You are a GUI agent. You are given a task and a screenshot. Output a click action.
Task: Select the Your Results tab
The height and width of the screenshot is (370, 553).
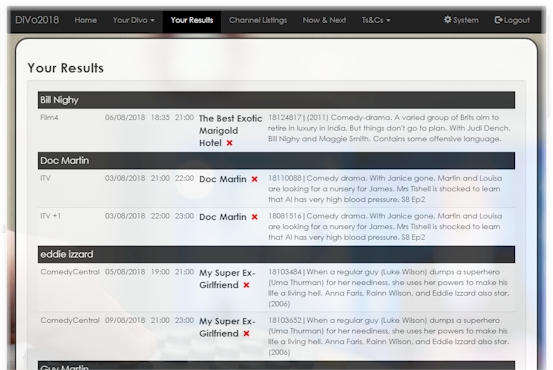tap(192, 20)
